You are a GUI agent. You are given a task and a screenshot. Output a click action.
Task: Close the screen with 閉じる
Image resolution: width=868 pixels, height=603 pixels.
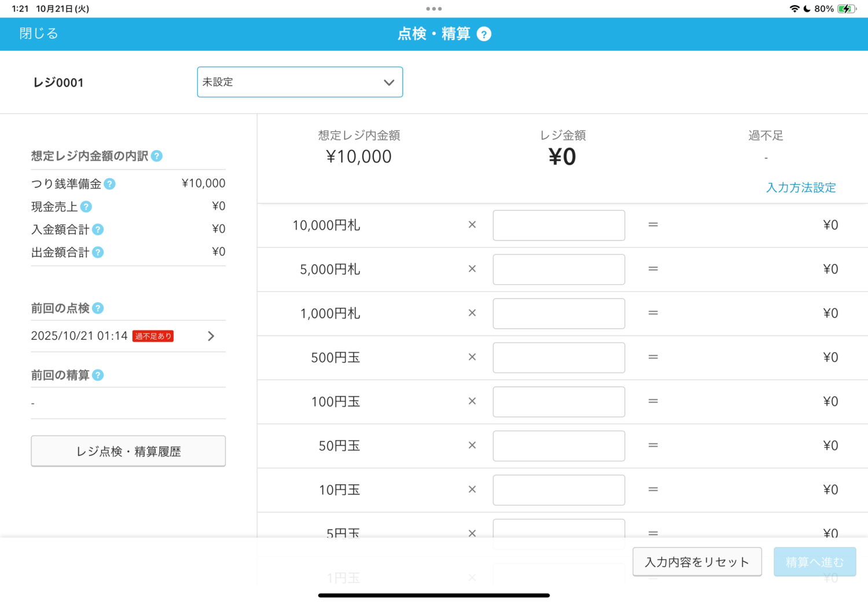[x=39, y=34]
